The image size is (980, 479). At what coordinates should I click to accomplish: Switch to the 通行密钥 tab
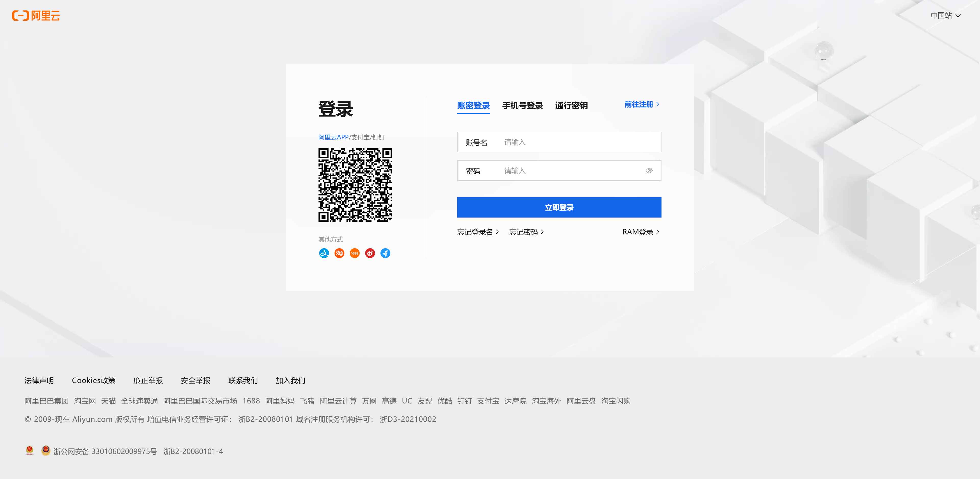click(571, 105)
